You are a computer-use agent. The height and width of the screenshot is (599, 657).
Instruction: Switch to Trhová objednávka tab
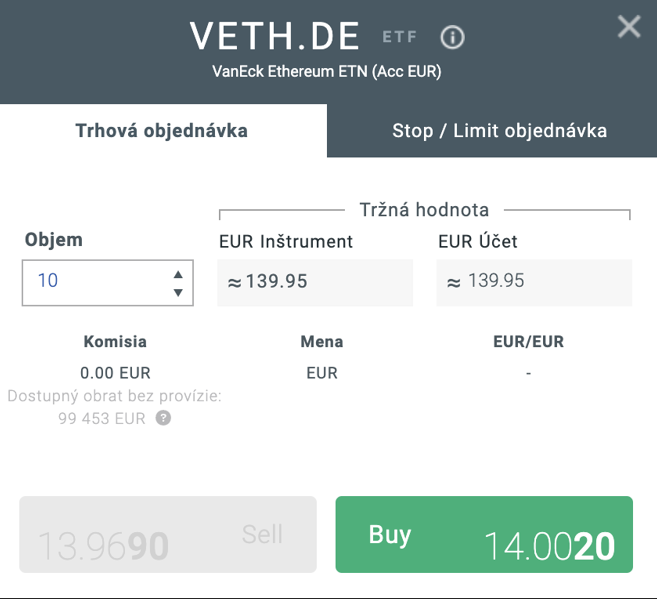(162, 131)
